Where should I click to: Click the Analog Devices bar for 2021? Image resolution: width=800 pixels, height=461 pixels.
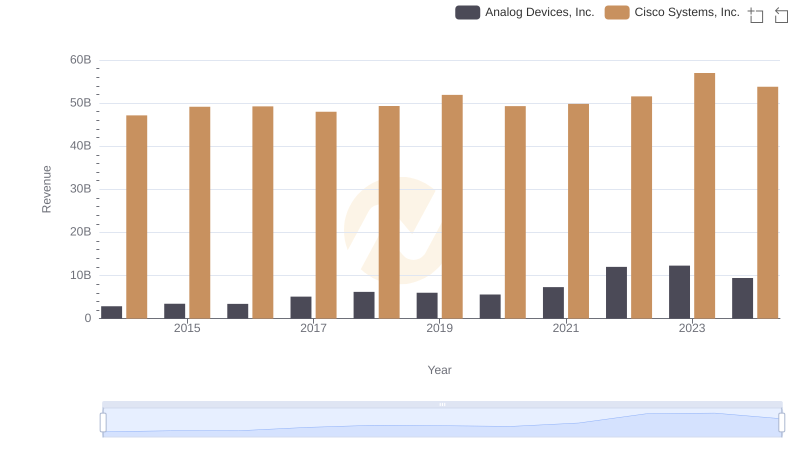coord(553,302)
